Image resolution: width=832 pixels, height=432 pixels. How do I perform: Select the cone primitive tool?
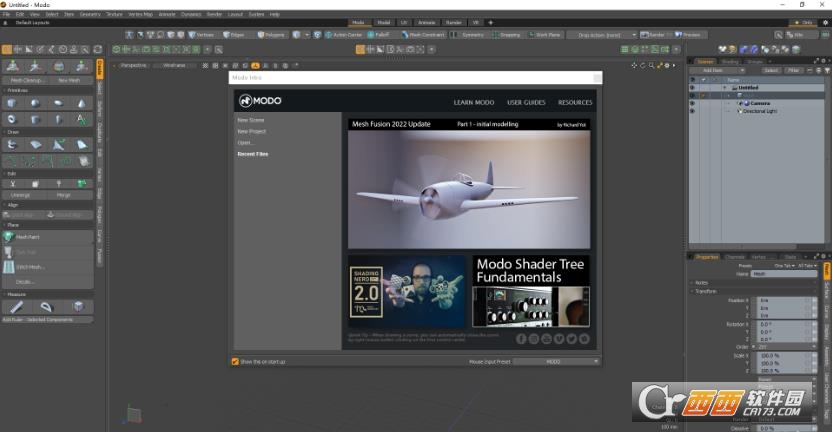tap(82, 103)
